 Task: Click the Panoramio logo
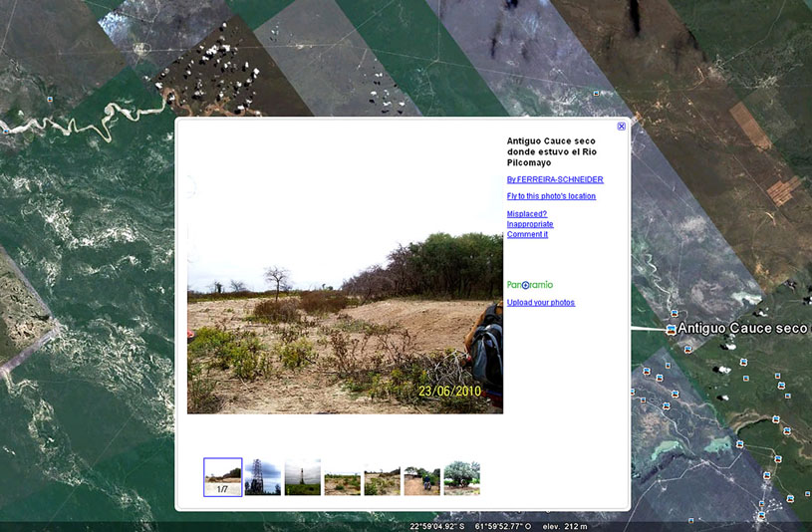point(529,285)
